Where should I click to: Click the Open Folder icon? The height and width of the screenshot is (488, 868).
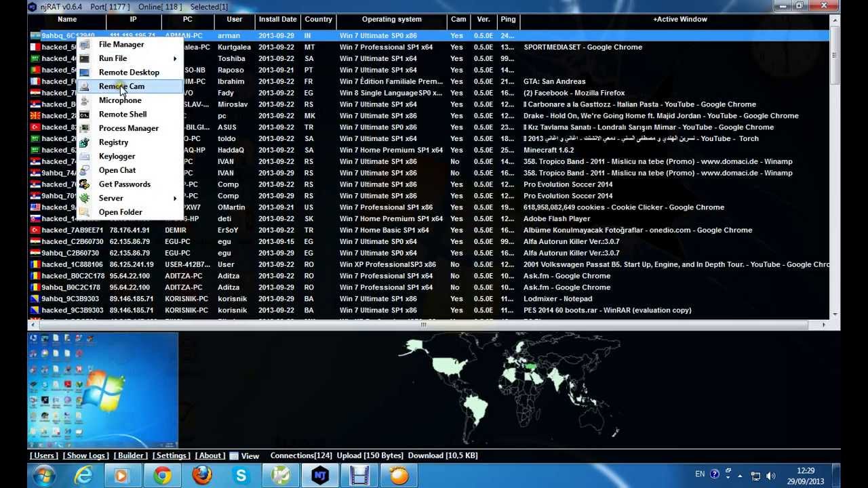pos(84,212)
